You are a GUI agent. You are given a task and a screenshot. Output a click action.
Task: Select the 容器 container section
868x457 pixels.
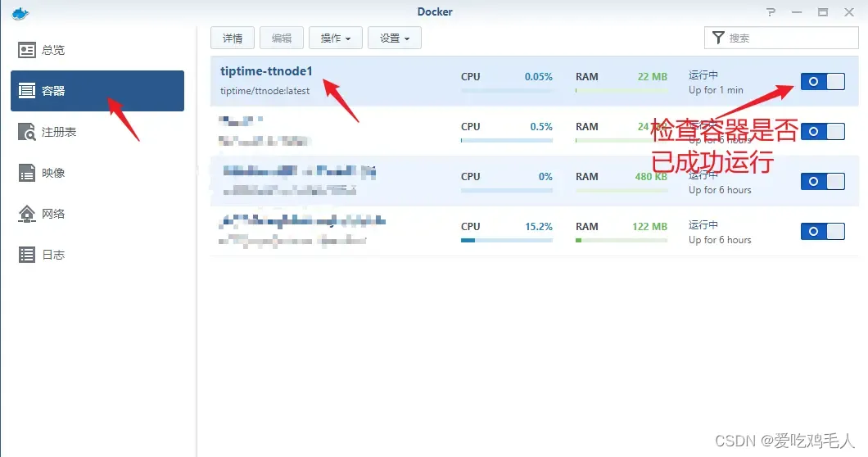(97, 91)
